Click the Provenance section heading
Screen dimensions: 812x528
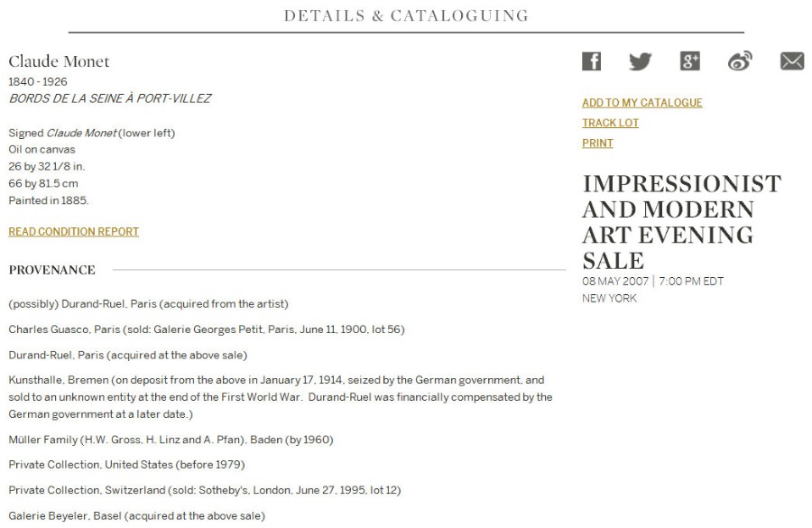point(51,270)
